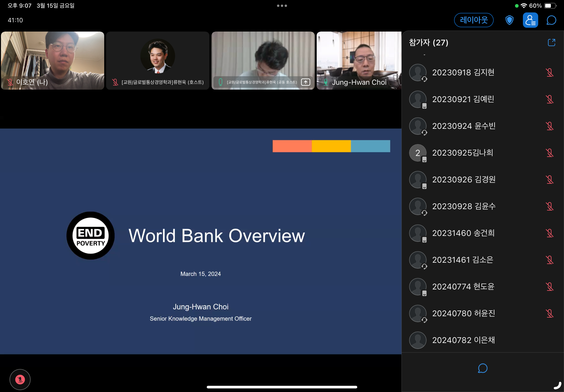Click the Wi-Fi status icon
The height and width of the screenshot is (392, 564).
click(524, 6)
